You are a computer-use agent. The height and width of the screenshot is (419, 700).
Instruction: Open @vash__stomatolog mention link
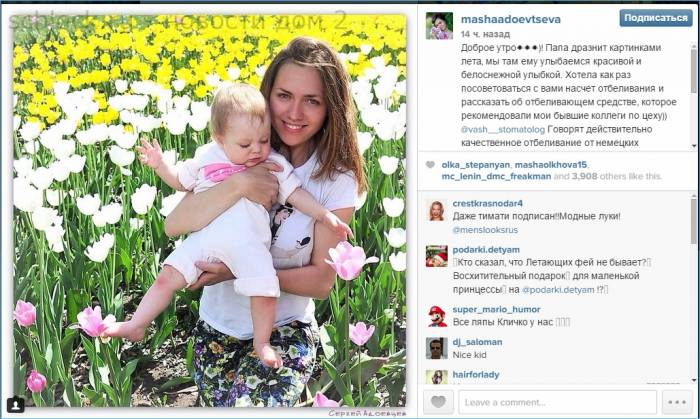pos(503,129)
